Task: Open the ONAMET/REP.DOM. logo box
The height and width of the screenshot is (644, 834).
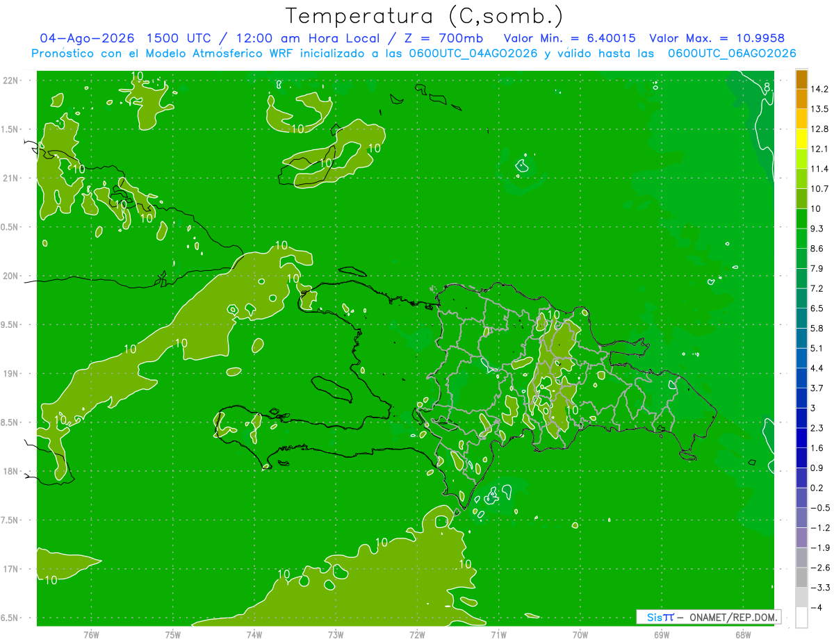Action: pos(709,617)
